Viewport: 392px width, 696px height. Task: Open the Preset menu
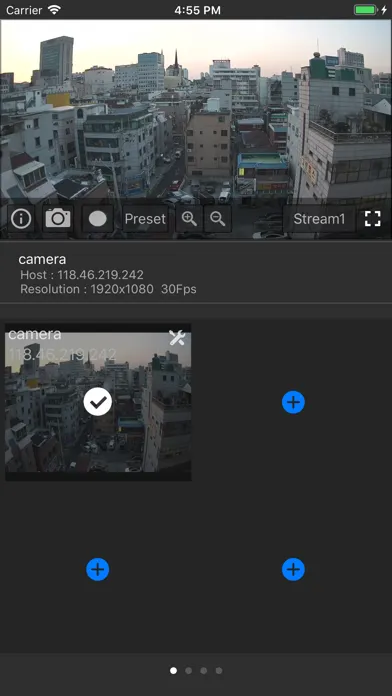coord(145,219)
